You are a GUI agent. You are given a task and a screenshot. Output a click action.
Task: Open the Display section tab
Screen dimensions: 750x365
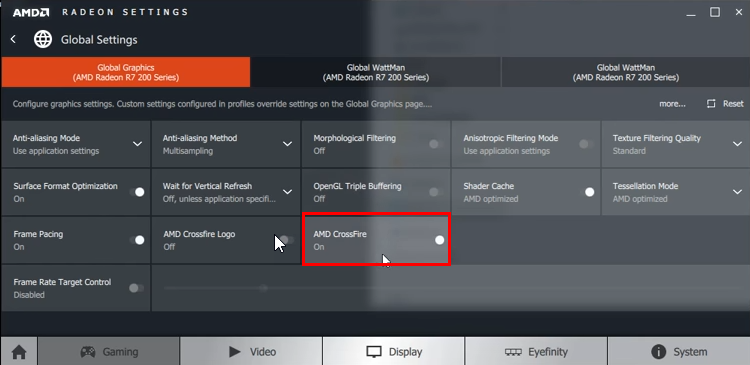coord(394,351)
